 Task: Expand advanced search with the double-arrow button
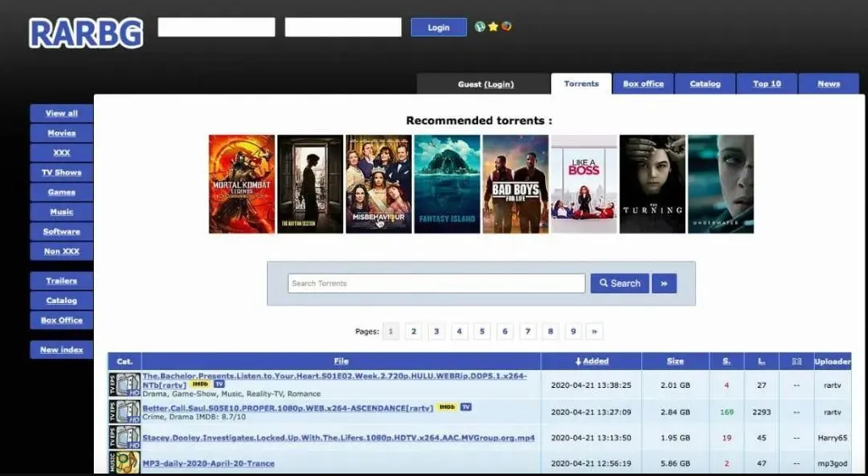click(x=663, y=283)
